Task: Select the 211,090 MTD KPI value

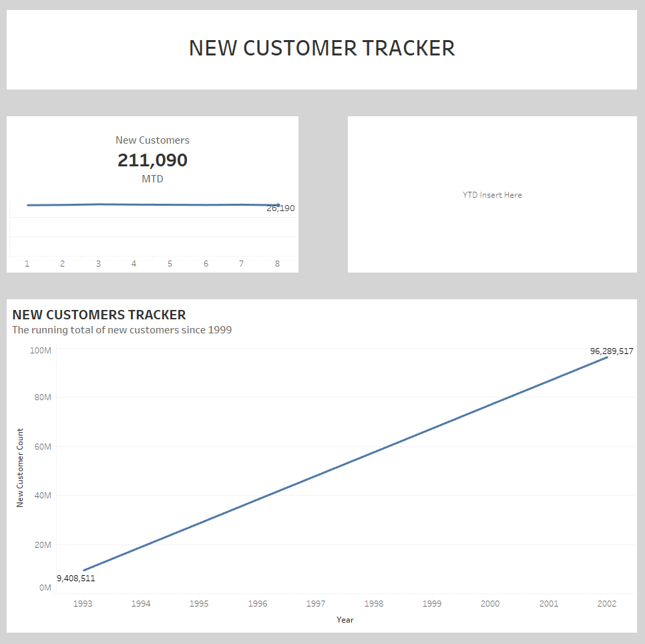Action: (x=152, y=160)
